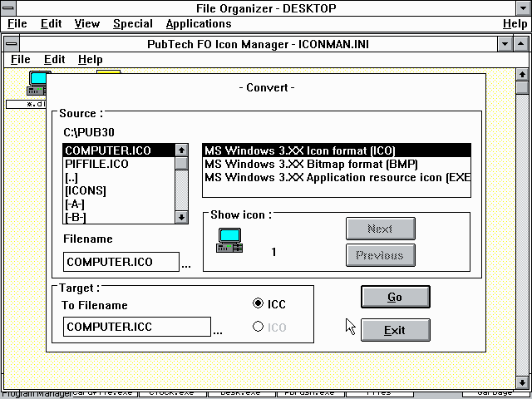The width and height of the screenshot is (532, 399).
Task: Open the Special menu in File Organizer
Action: [133, 24]
